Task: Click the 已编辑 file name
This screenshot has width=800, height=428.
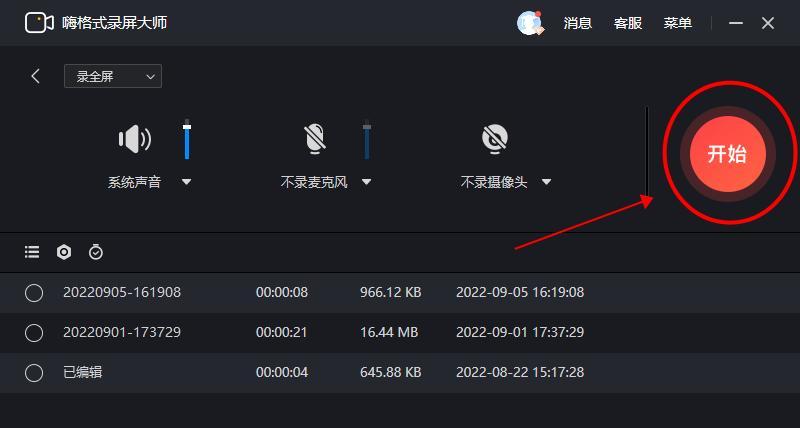Action: click(83, 372)
